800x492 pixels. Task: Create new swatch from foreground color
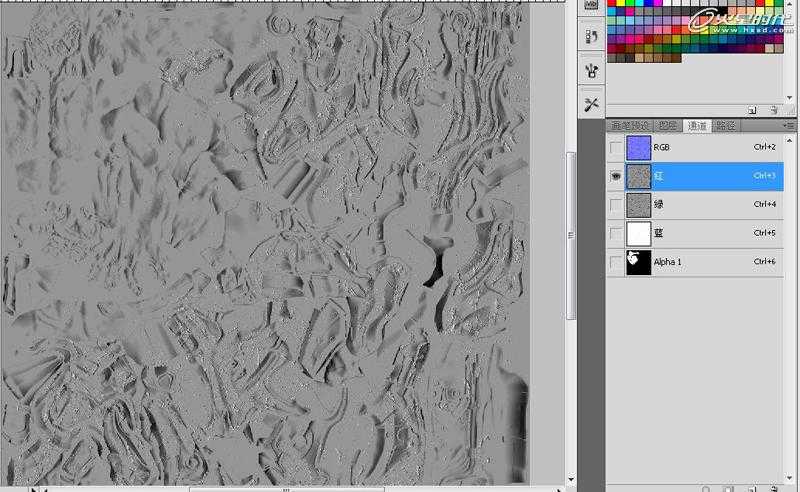click(x=753, y=110)
